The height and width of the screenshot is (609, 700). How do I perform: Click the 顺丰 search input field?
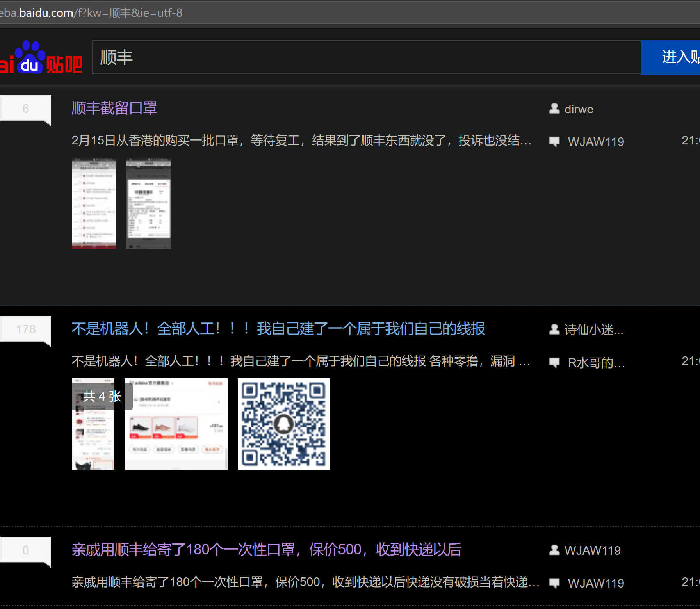pyautogui.click(x=366, y=57)
